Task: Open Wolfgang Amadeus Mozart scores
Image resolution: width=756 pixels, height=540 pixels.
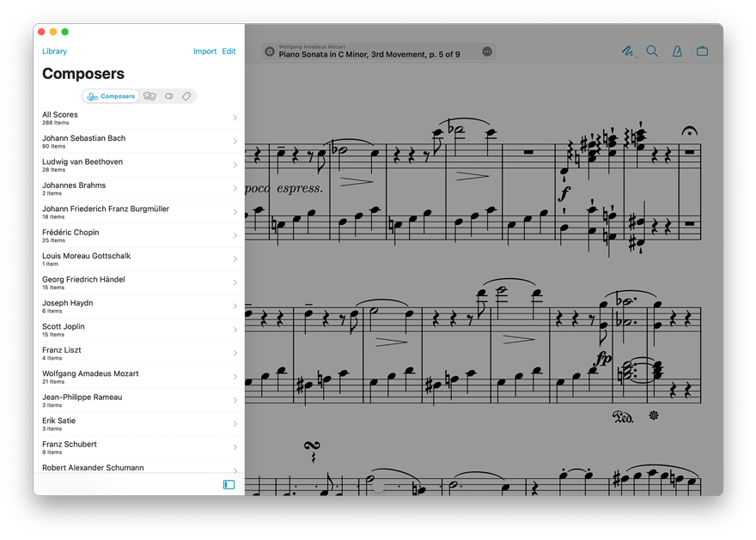Action: coord(139,377)
